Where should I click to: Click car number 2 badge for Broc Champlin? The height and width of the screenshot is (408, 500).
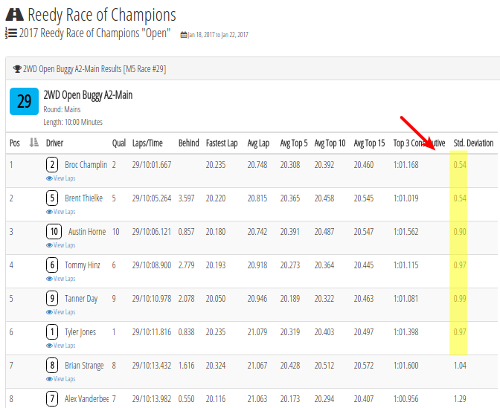point(52,165)
